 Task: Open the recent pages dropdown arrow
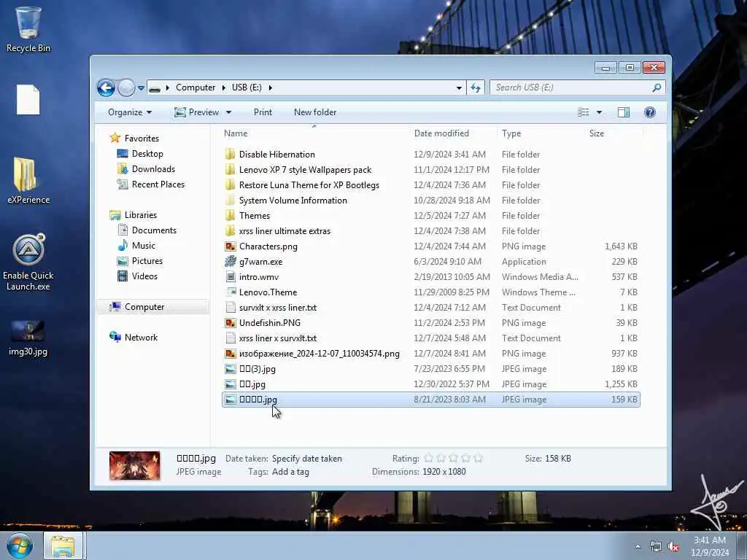tap(141, 88)
